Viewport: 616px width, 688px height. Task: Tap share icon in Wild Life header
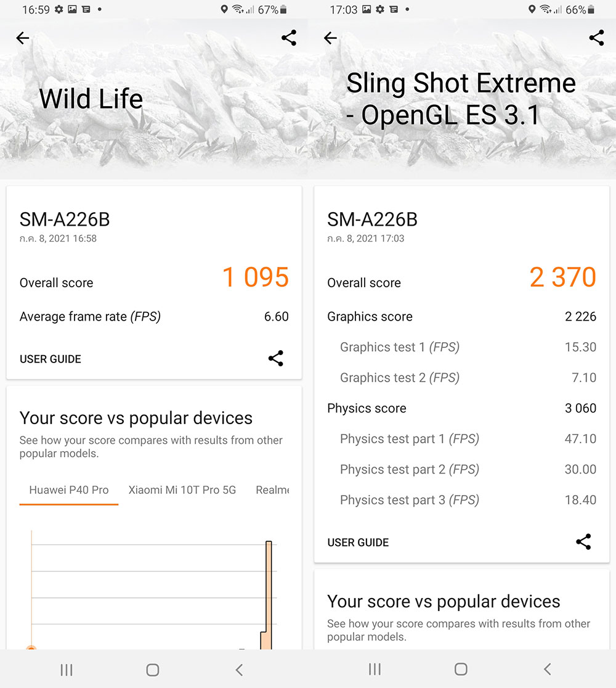coord(289,38)
